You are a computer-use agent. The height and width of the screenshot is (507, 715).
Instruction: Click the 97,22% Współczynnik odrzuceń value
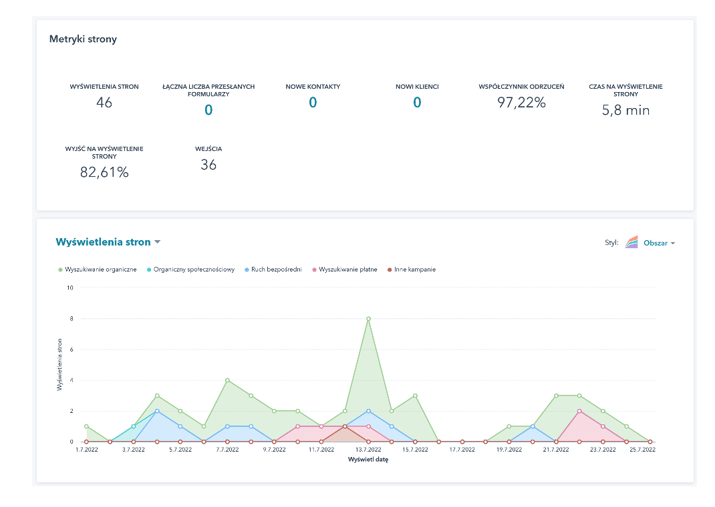tap(521, 103)
